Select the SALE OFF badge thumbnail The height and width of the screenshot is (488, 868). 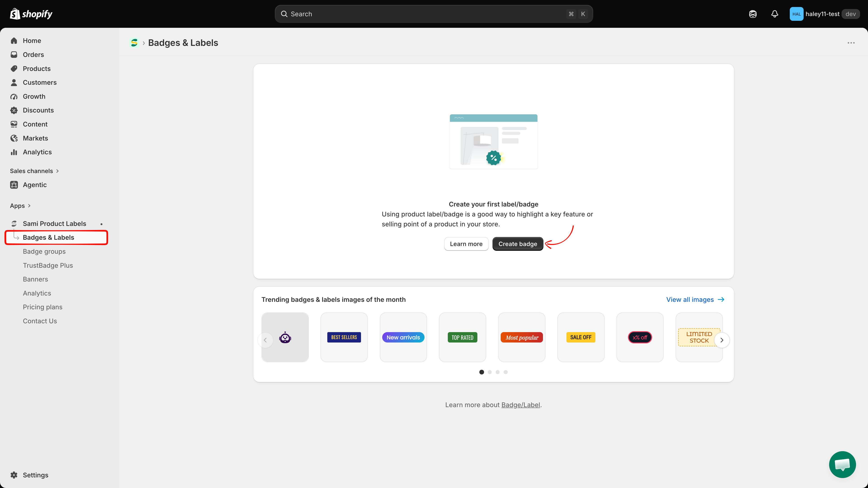[x=581, y=338]
